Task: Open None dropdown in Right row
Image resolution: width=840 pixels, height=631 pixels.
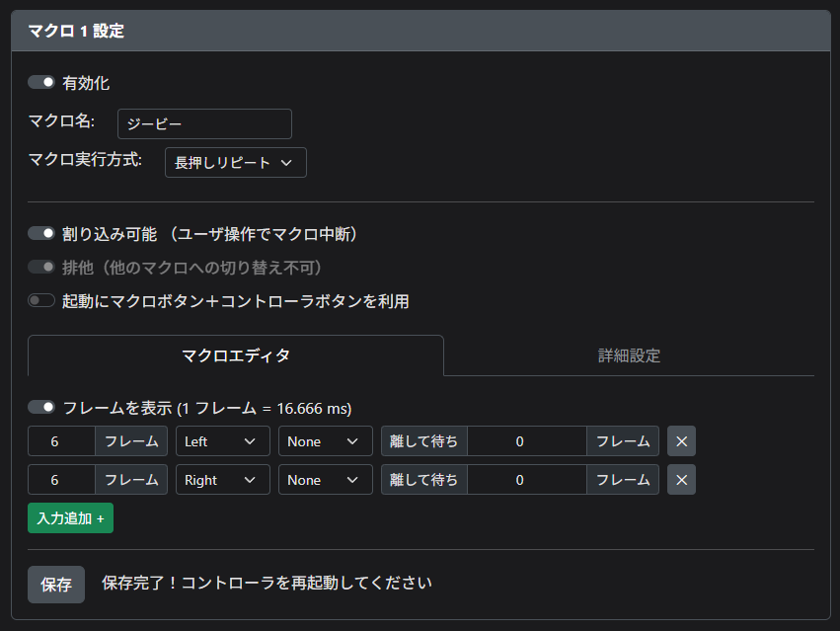Action: coord(325,480)
